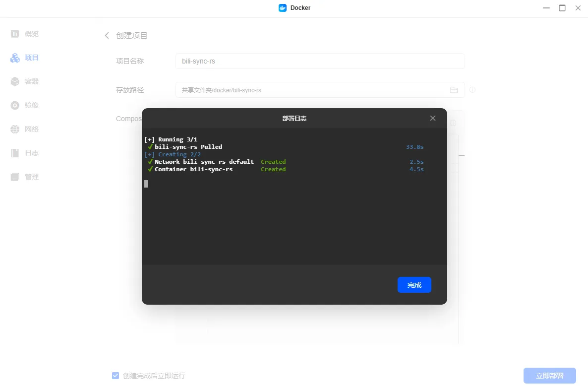Toggle 创建完成后立即运行 checkbox
588x392 pixels.
[x=116, y=376]
